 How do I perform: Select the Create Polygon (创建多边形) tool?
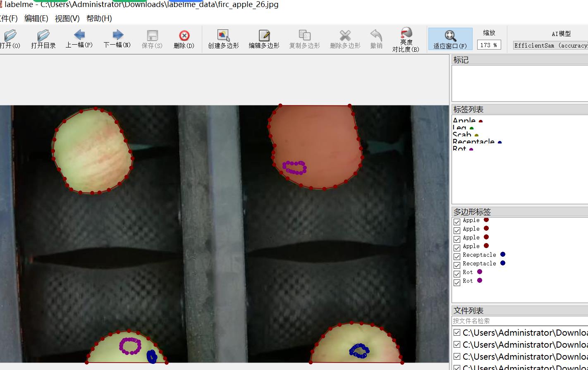pos(223,38)
